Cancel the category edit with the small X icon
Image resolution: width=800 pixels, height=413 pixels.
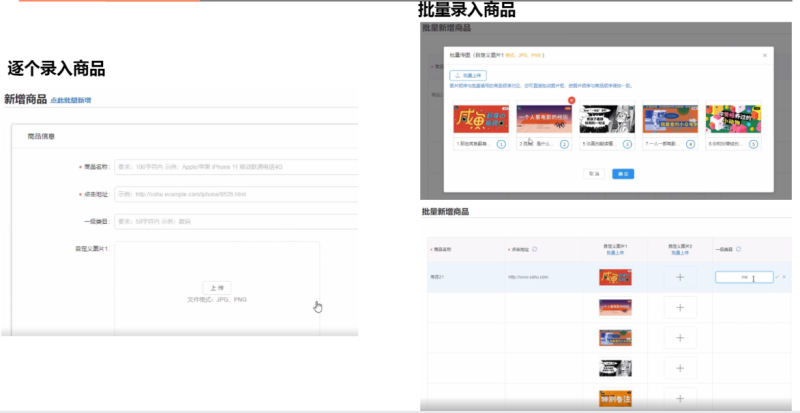tap(784, 277)
